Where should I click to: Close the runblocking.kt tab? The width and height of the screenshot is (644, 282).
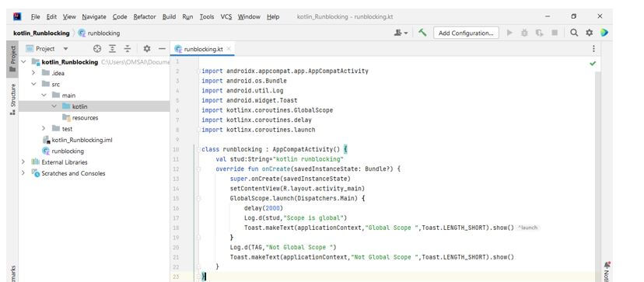point(229,49)
